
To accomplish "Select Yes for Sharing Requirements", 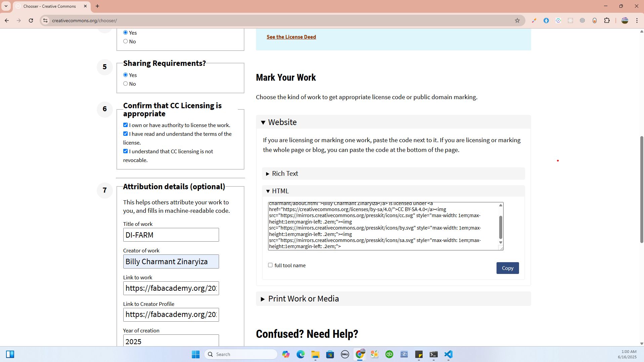I will pos(125,75).
